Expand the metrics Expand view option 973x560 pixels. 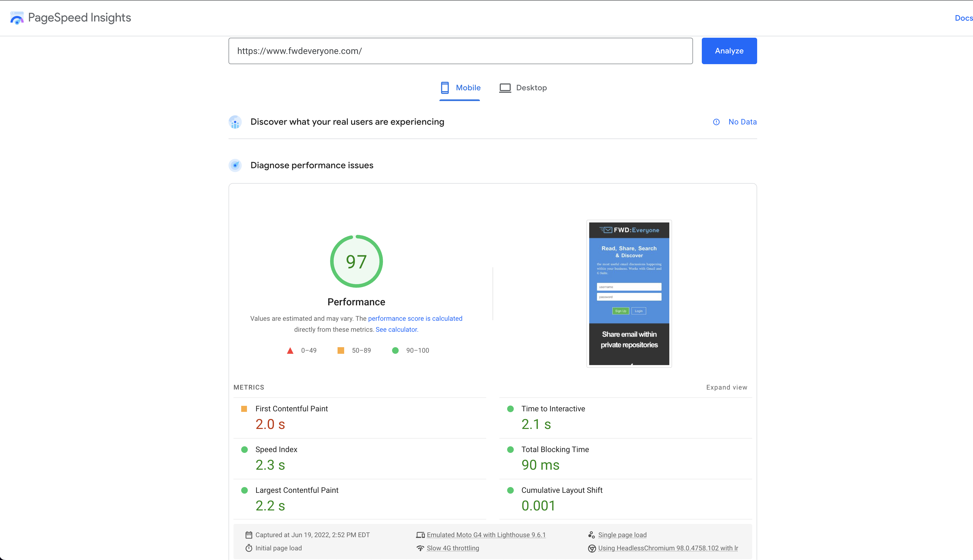[x=726, y=387]
